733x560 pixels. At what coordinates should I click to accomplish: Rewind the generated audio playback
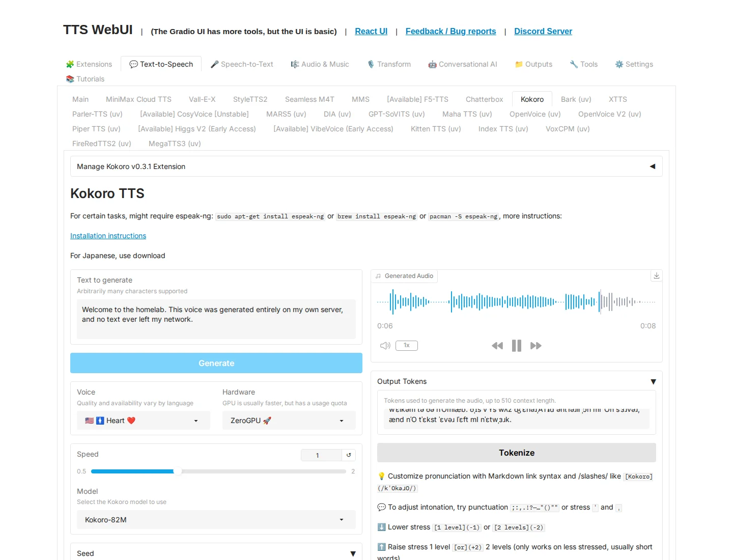click(497, 346)
